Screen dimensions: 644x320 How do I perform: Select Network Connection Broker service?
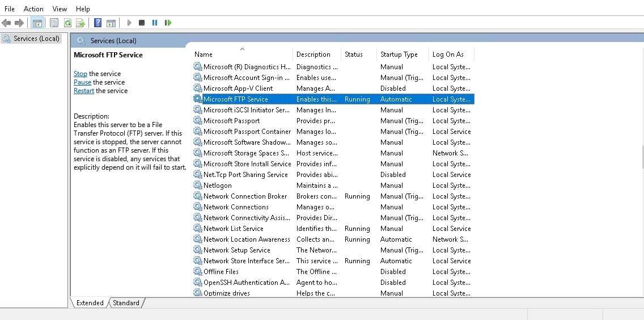point(333,196)
